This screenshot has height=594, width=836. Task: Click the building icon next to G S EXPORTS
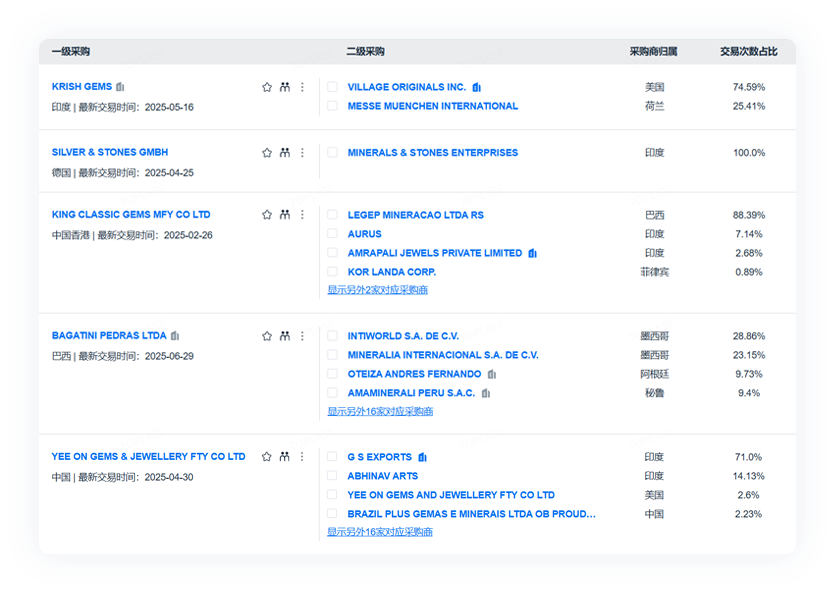tap(422, 457)
